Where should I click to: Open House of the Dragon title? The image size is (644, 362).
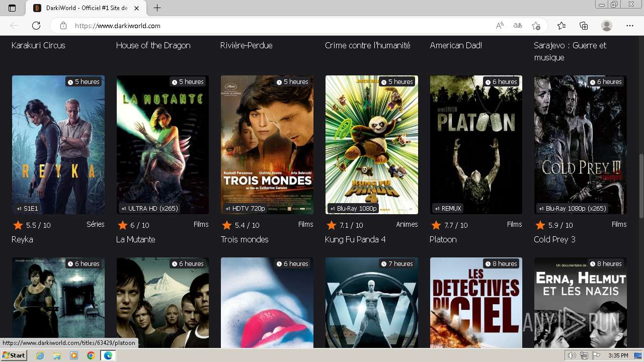[153, 45]
